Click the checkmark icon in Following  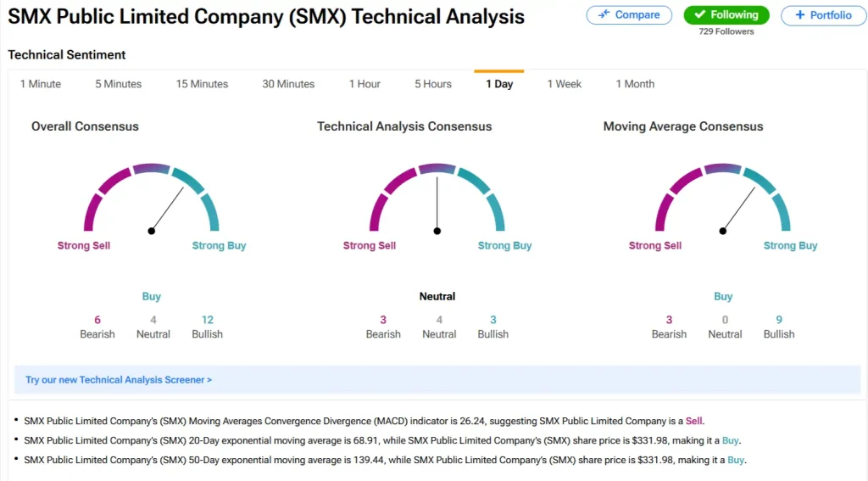coord(699,14)
